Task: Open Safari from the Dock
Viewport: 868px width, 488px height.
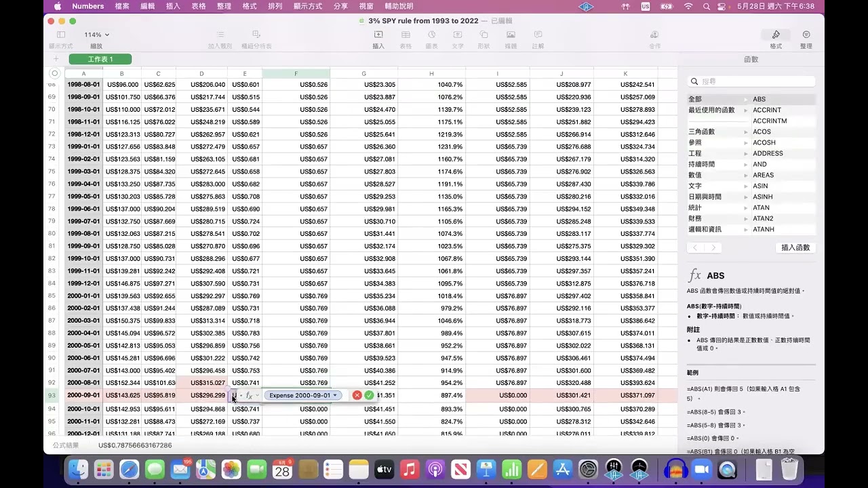Action: (129, 469)
